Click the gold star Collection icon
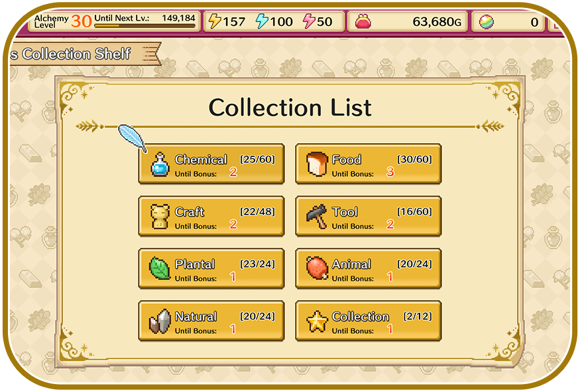This screenshot has height=392, width=580. (x=317, y=321)
